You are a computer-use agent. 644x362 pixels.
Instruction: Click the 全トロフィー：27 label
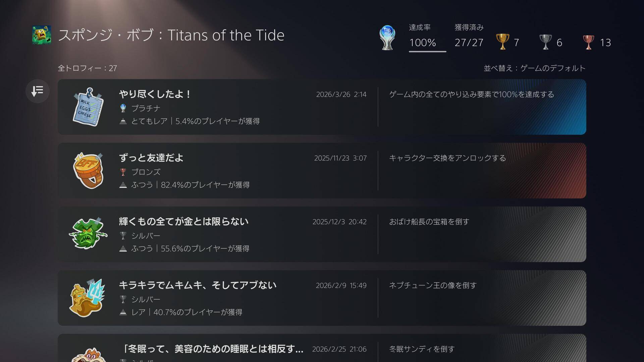click(x=87, y=68)
